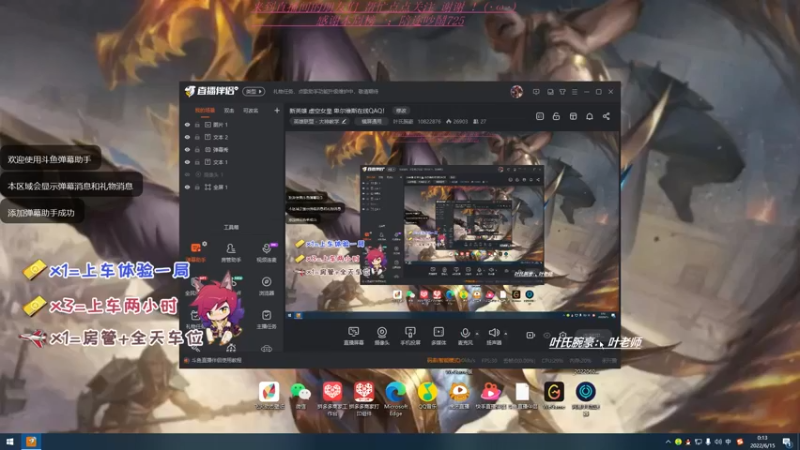
Task: Toggle the lock on the 文本 2 source
Action: [197, 137]
